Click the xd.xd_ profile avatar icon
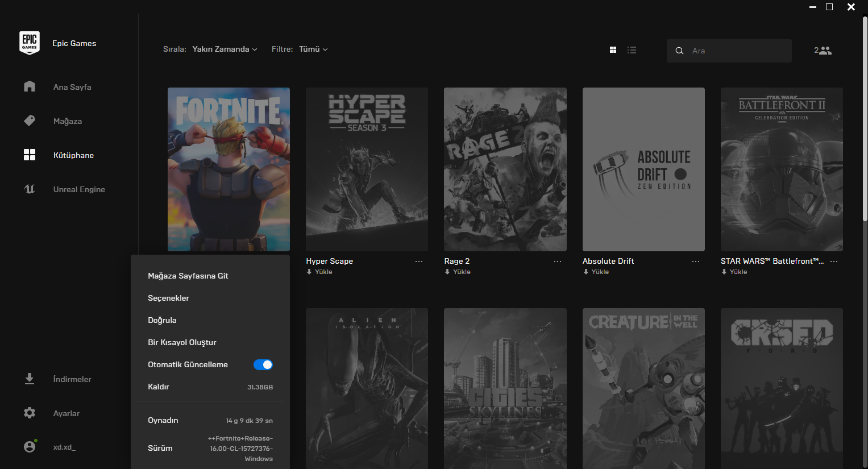868x469 pixels. click(x=30, y=446)
